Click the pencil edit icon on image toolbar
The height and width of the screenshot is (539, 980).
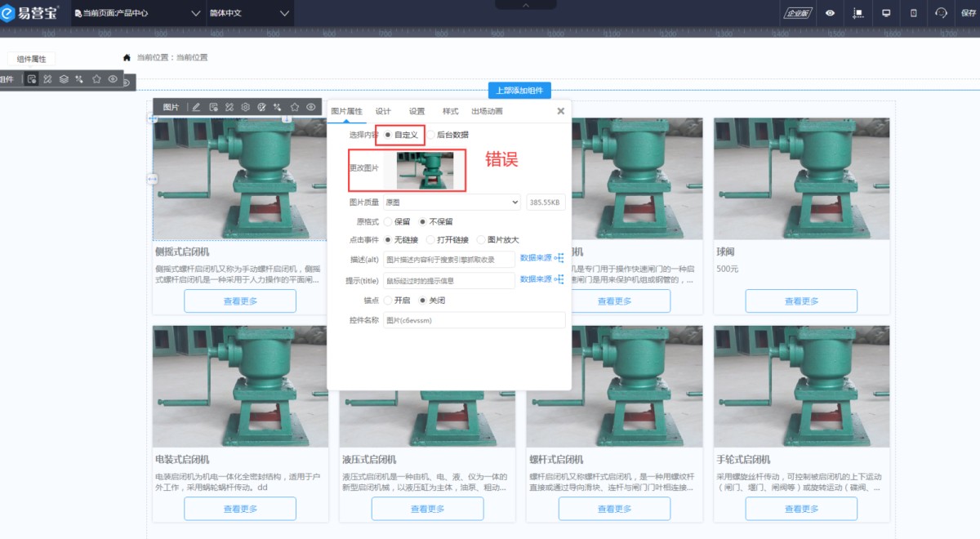tap(196, 107)
